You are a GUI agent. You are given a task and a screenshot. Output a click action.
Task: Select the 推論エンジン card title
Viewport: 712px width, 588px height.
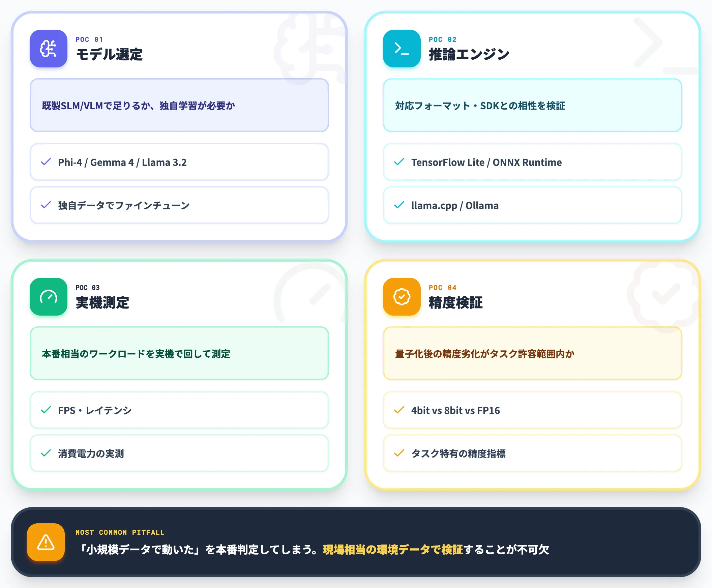pos(469,55)
